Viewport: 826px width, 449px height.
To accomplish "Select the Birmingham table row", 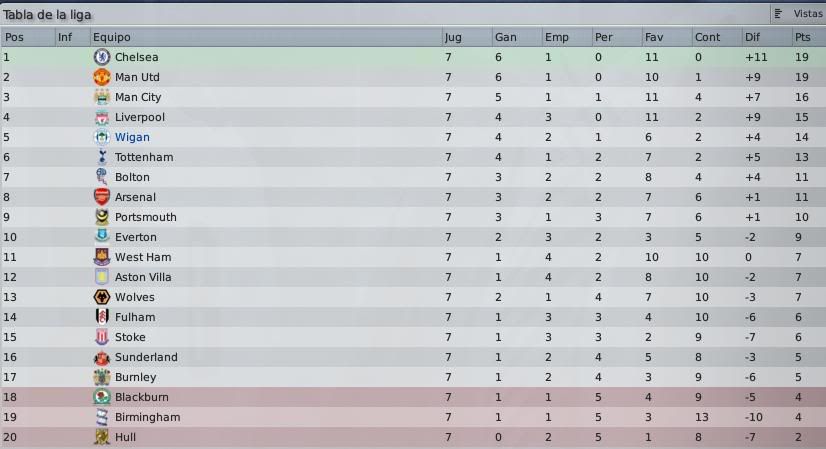I will pos(413,417).
